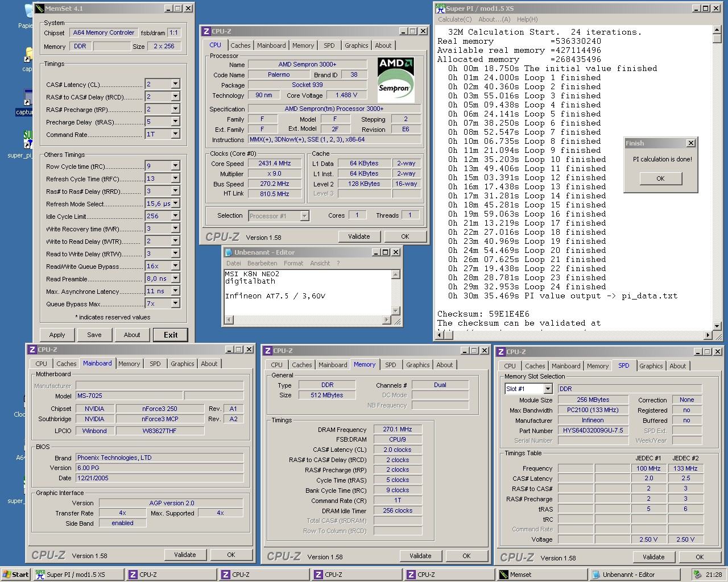Image resolution: width=728 pixels, height=582 pixels.
Task: Click the Apply button in MemSet
Action: (x=57, y=335)
